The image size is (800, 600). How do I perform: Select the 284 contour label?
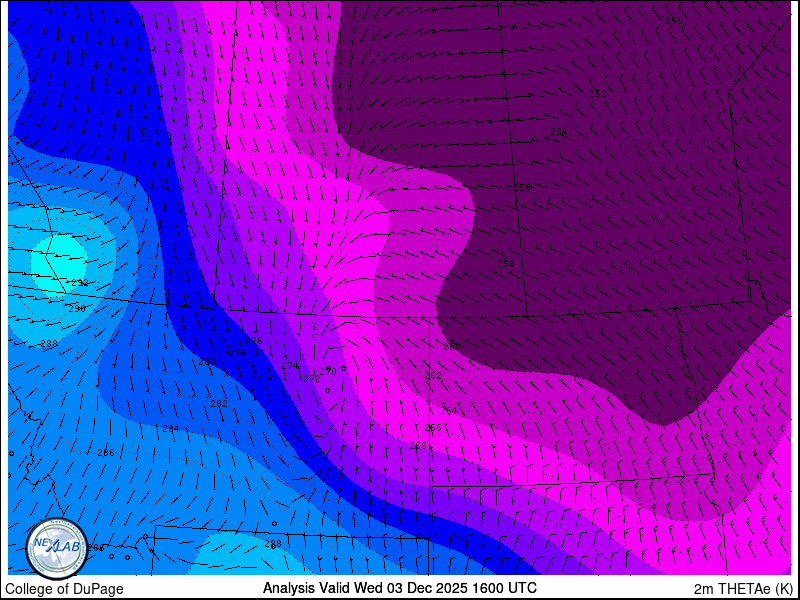(171, 429)
